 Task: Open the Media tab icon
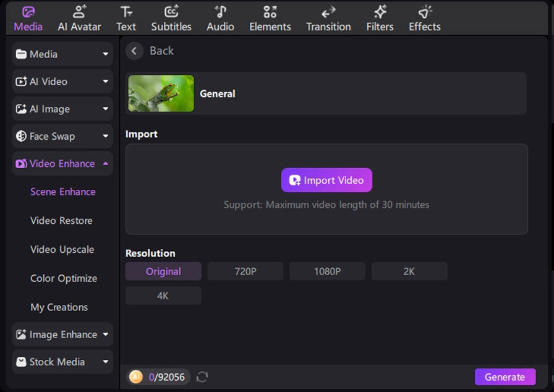[28, 12]
